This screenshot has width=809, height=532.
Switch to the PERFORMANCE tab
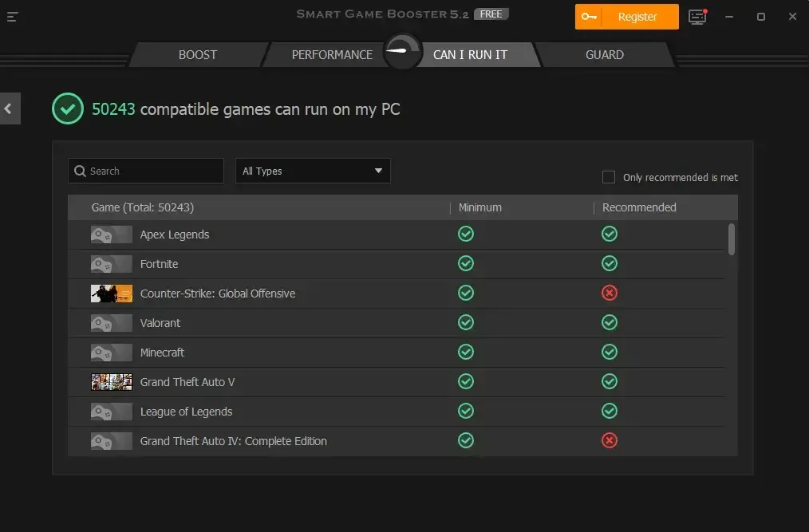[x=332, y=54]
